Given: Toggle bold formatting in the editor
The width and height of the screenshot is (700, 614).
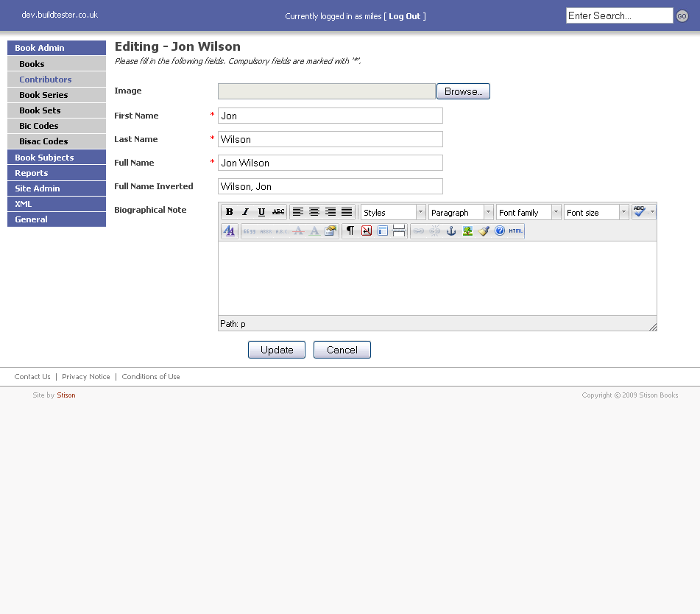Looking at the screenshot, I should click(x=230, y=212).
